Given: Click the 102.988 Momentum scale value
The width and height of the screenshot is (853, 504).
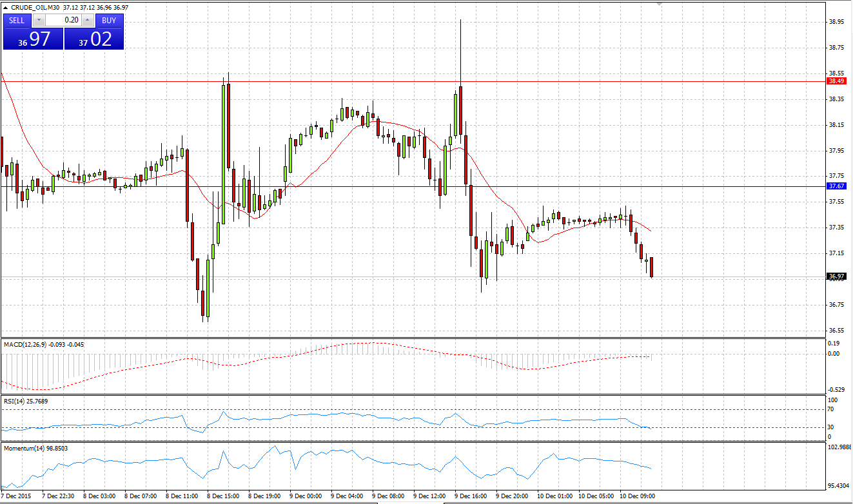Looking at the screenshot, I should [840, 447].
